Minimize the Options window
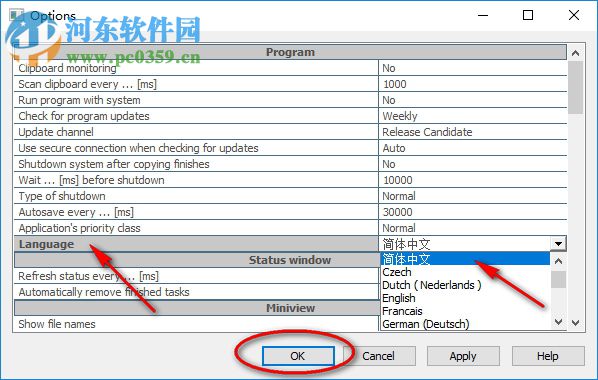 point(483,15)
